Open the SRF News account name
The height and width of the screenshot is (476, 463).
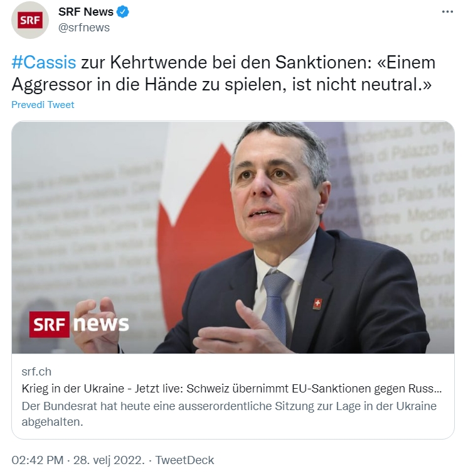coord(86,12)
